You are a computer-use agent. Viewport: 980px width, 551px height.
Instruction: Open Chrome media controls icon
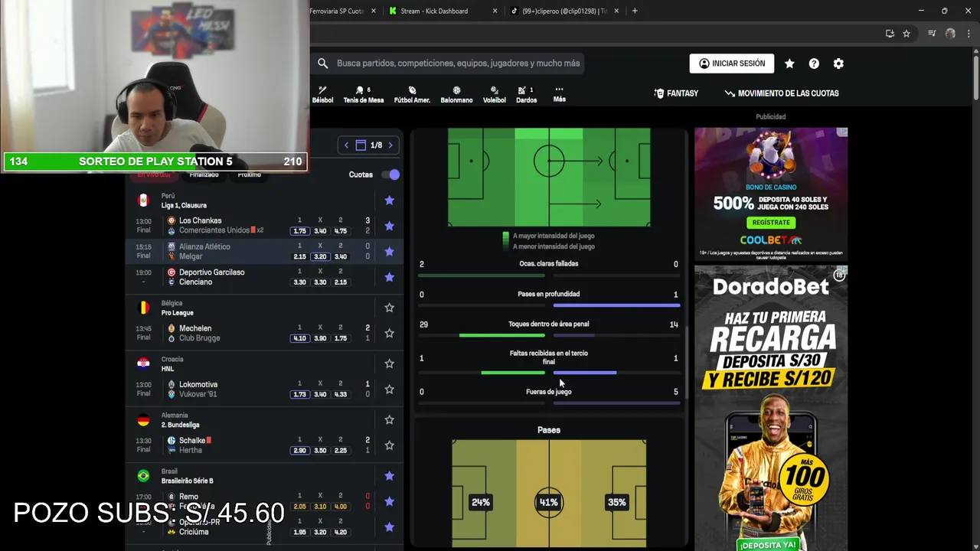click(x=932, y=34)
